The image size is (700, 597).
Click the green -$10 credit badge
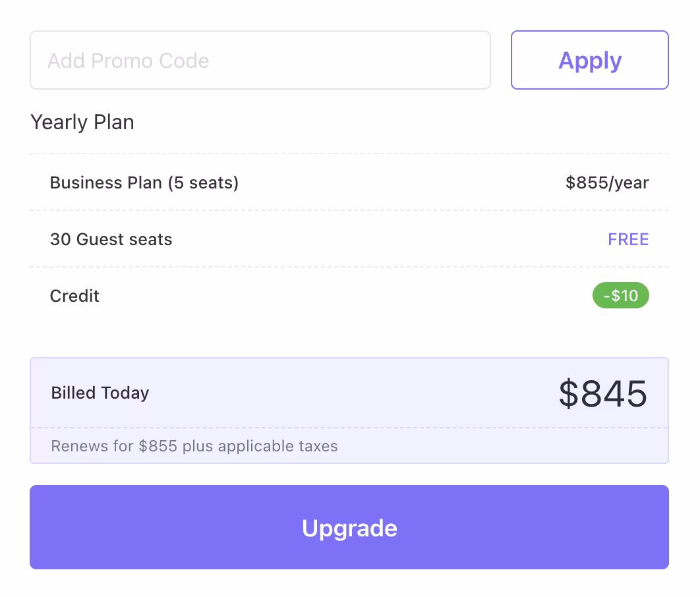620,296
